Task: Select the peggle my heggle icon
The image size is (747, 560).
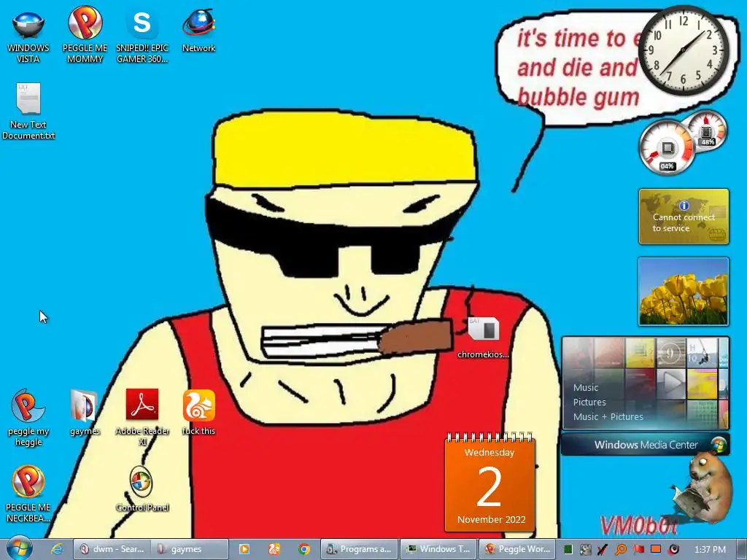Action: pyautogui.click(x=28, y=418)
